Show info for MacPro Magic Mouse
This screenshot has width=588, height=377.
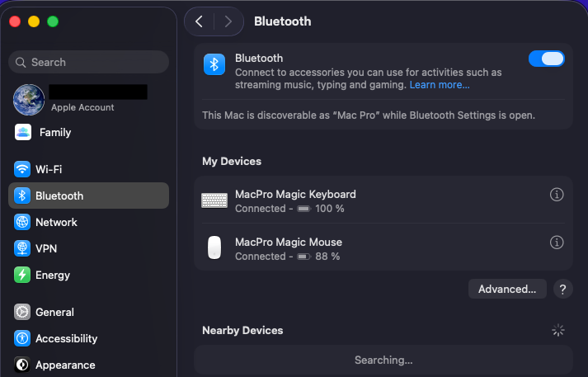pyautogui.click(x=557, y=243)
